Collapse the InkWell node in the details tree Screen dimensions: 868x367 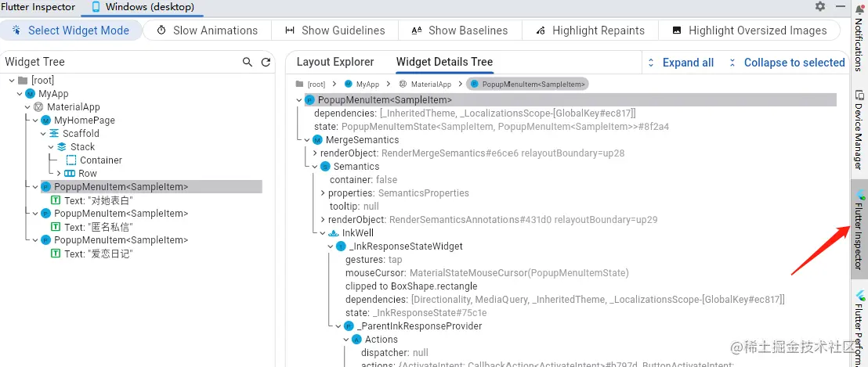(x=323, y=233)
